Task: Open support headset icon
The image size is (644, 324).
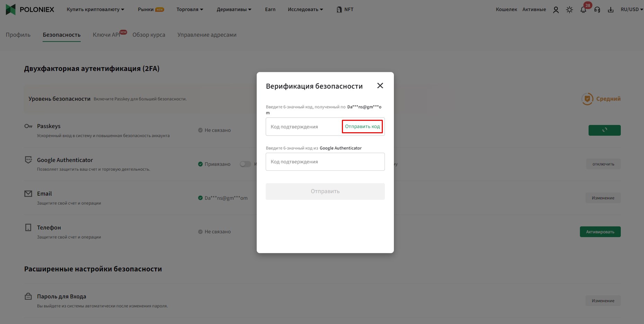Action: pyautogui.click(x=597, y=10)
